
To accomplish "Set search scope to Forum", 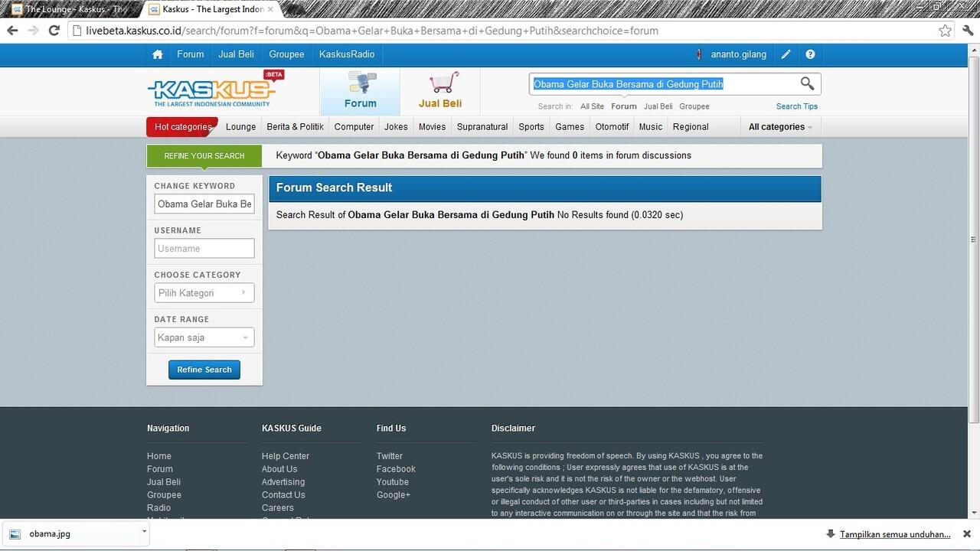I will click(624, 106).
